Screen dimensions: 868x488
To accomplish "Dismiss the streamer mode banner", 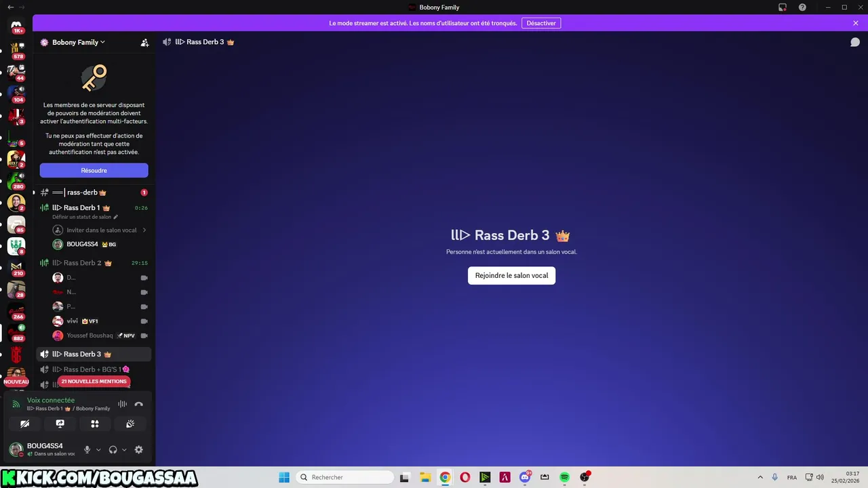I will click(856, 23).
